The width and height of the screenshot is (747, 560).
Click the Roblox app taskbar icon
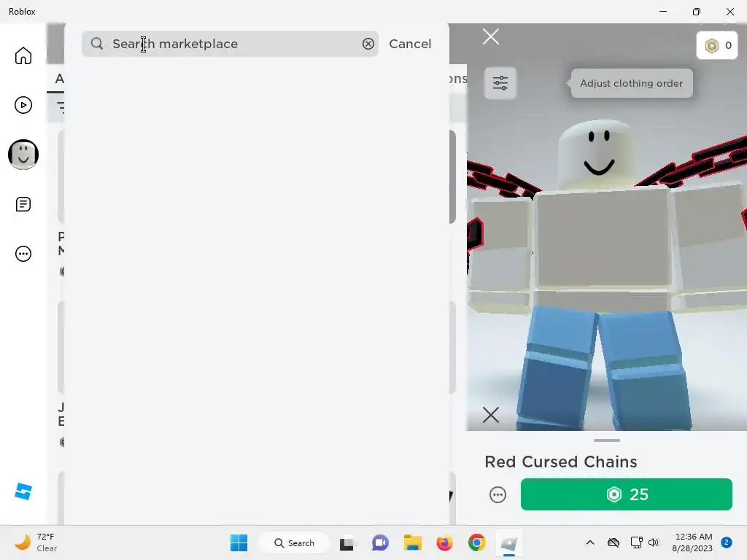[508, 542]
